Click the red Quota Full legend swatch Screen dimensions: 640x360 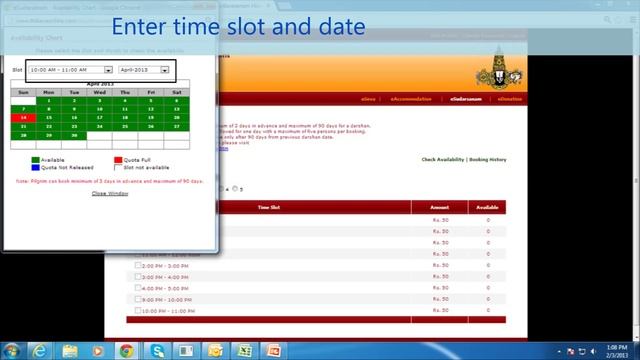(118, 160)
